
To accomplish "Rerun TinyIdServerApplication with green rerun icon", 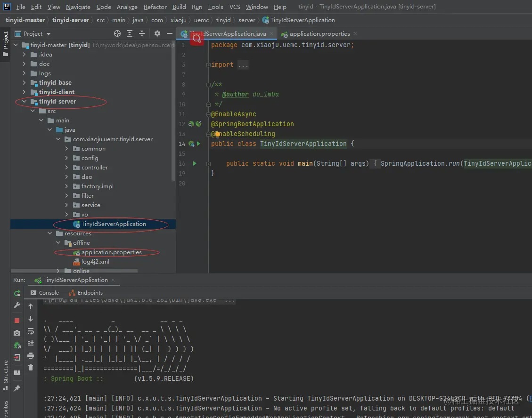I will [x=17, y=293].
